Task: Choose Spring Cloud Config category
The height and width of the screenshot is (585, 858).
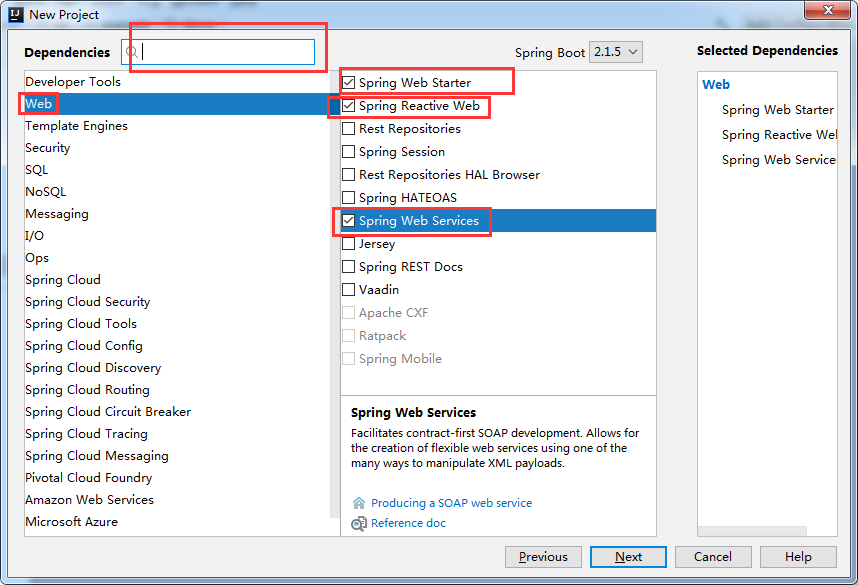Action: 177,345
